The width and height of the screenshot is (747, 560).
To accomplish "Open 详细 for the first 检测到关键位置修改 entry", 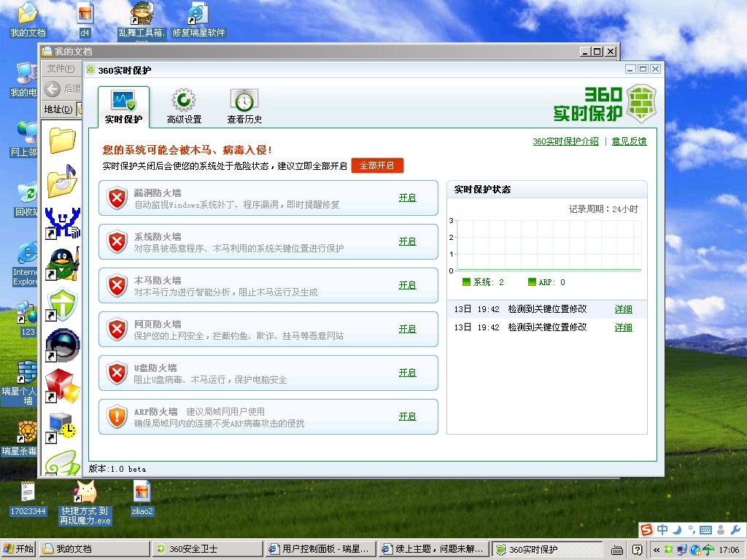I will pyautogui.click(x=623, y=309).
